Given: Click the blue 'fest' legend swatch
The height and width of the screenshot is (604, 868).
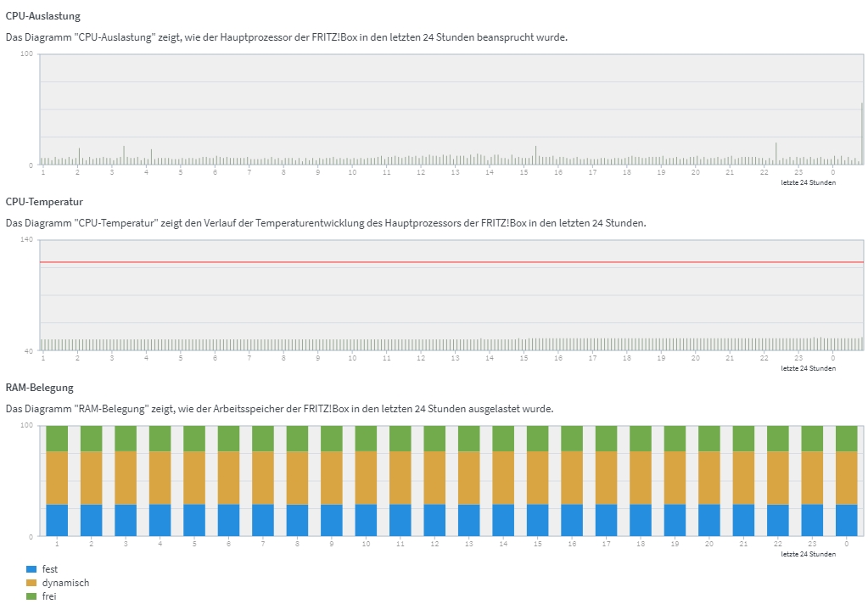Looking at the screenshot, I should pyautogui.click(x=31, y=569).
